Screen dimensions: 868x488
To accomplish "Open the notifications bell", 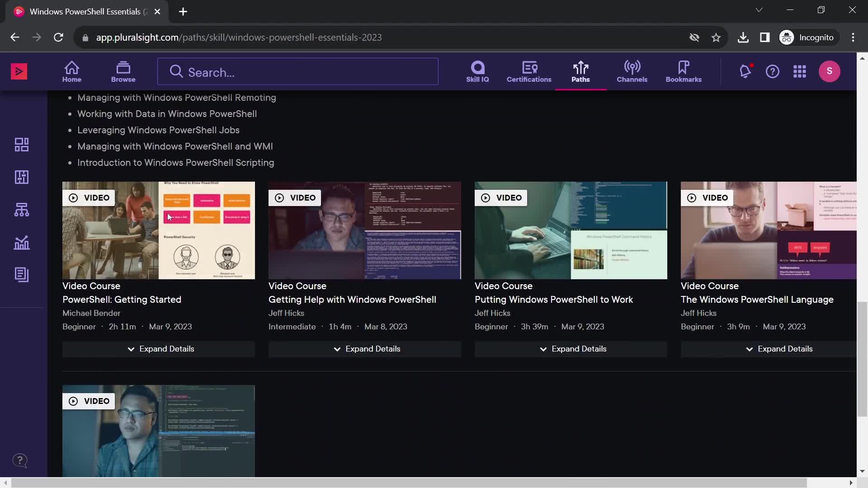I will pyautogui.click(x=745, y=71).
